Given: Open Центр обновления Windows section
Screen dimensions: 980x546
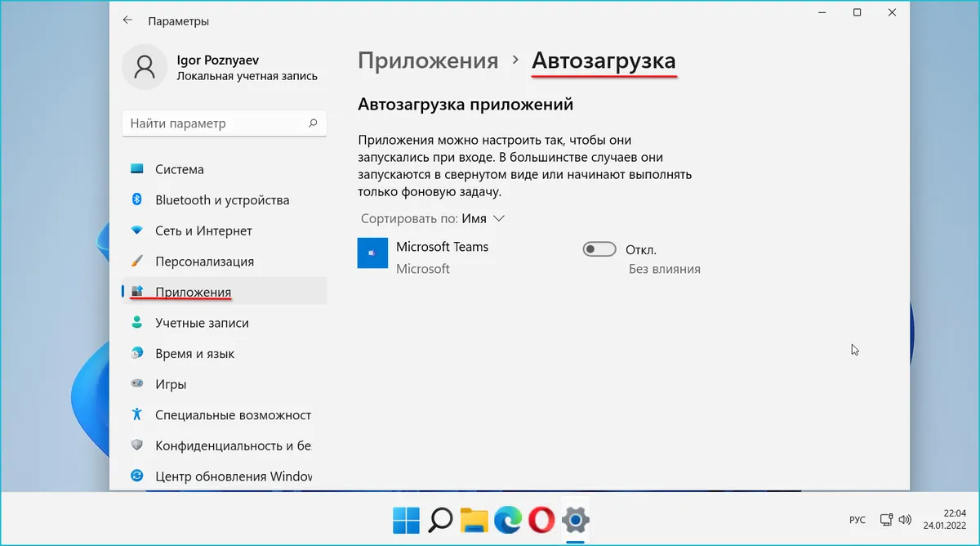Looking at the screenshot, I should (x=234, y=476).
